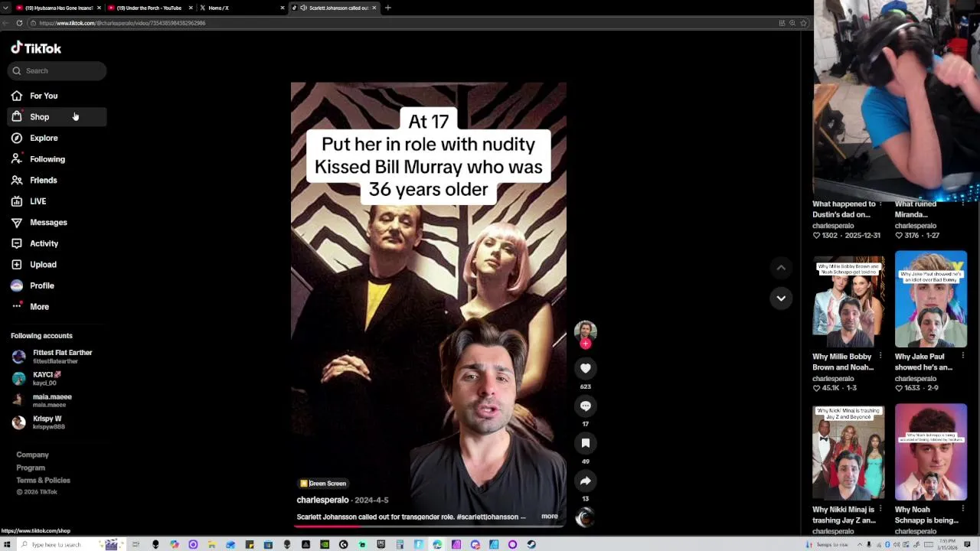
Task: Click the Activity icon in sidebar
Action: tap(17, 243)
